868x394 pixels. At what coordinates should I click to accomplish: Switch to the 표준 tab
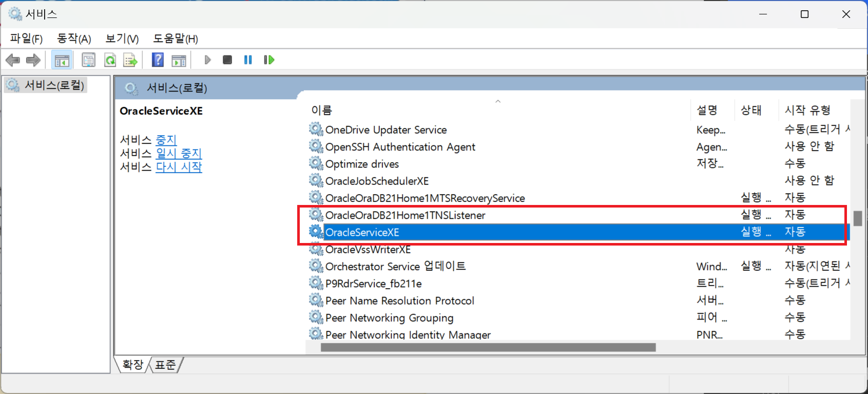click(x=165, y=365)
